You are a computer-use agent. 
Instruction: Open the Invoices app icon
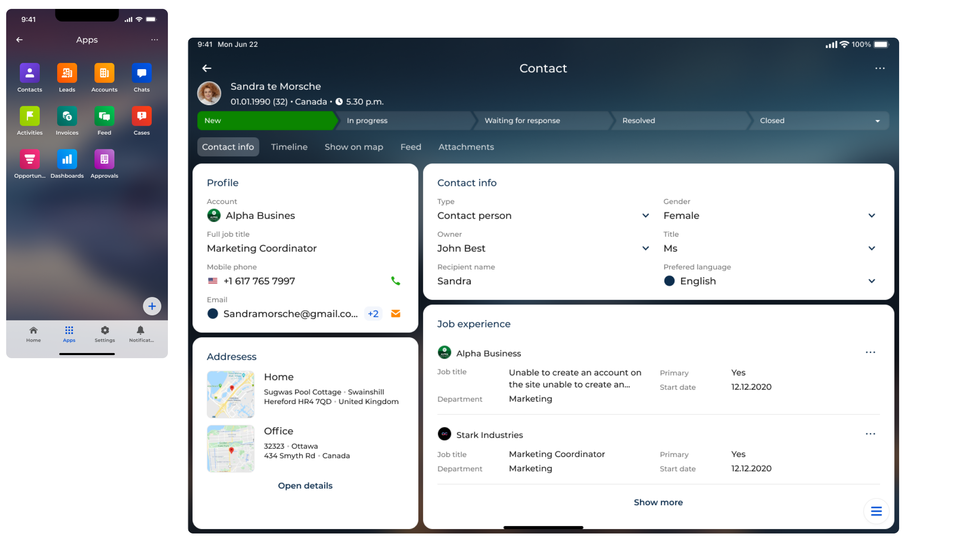67,116
